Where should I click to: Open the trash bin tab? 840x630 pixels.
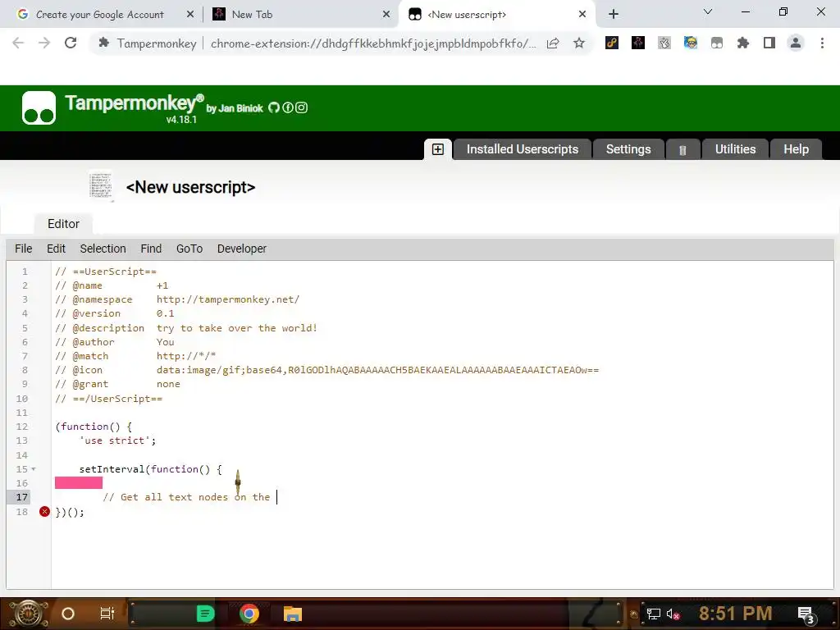(682, 150)
